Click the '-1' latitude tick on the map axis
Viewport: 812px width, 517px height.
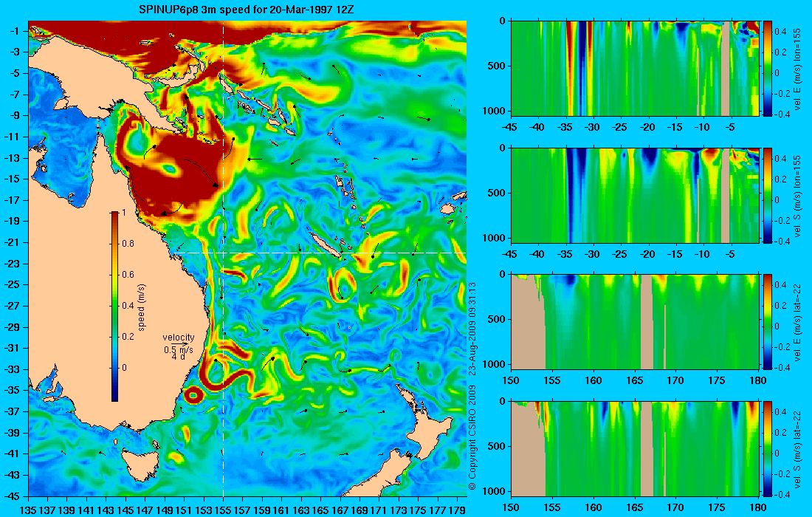(x=16, y=31)
